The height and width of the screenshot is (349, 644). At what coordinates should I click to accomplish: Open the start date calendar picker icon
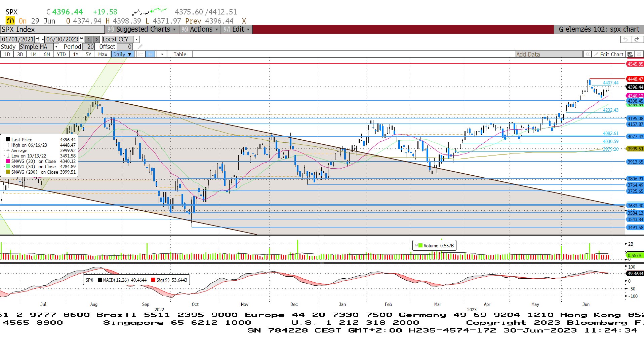pyautogui.click(x=37, y=39)
